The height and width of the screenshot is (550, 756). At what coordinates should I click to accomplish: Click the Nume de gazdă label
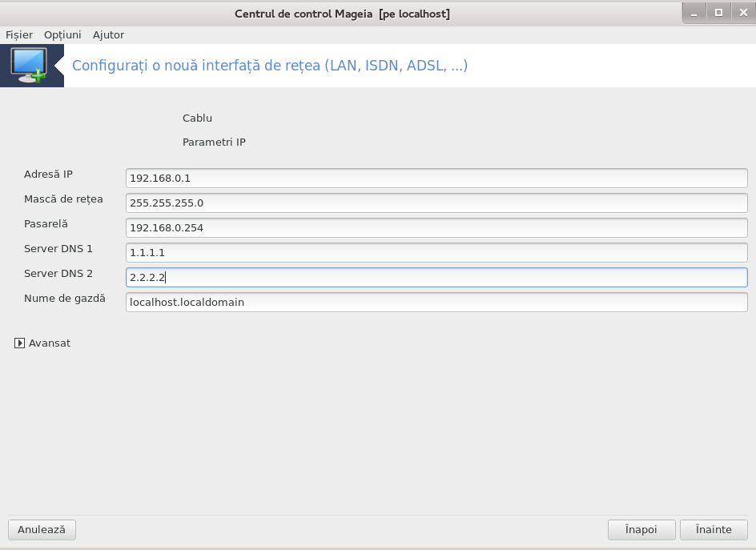pos(65,299)
